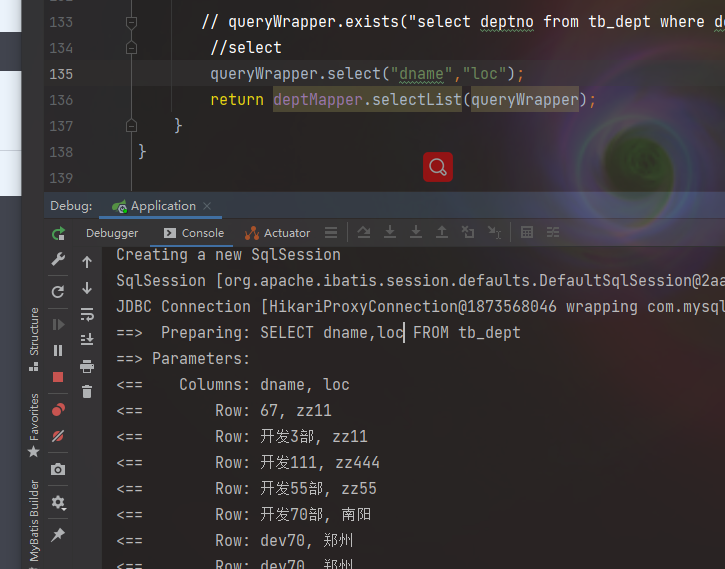The width and height of the screenshot is (725, 569).
Task: Click the 'Row: 67, zz11' console line
Action: coord(224,410)
